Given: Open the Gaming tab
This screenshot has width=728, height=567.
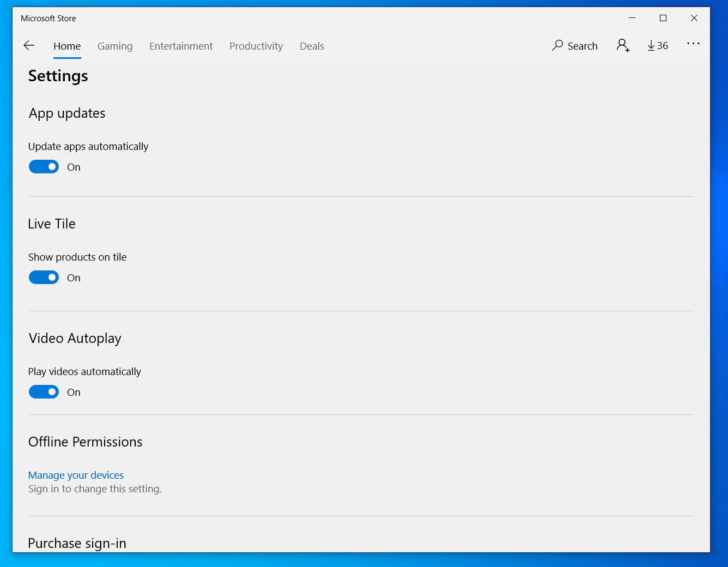Looking at the screenshot, I should pyautogui.click(x=115, y=46).
